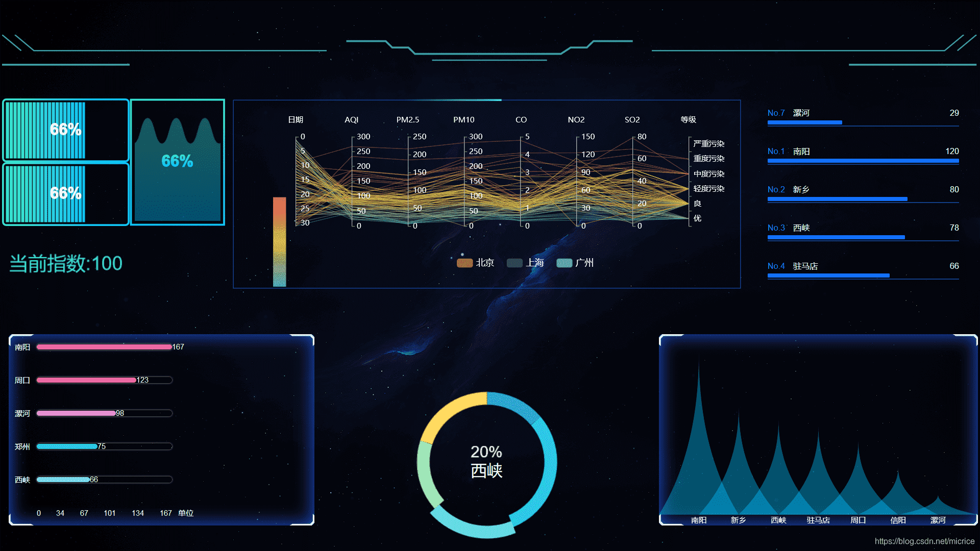Click the 新乡 peak in the area chart
The image size is (980, 551).
[x=739, y=459]
